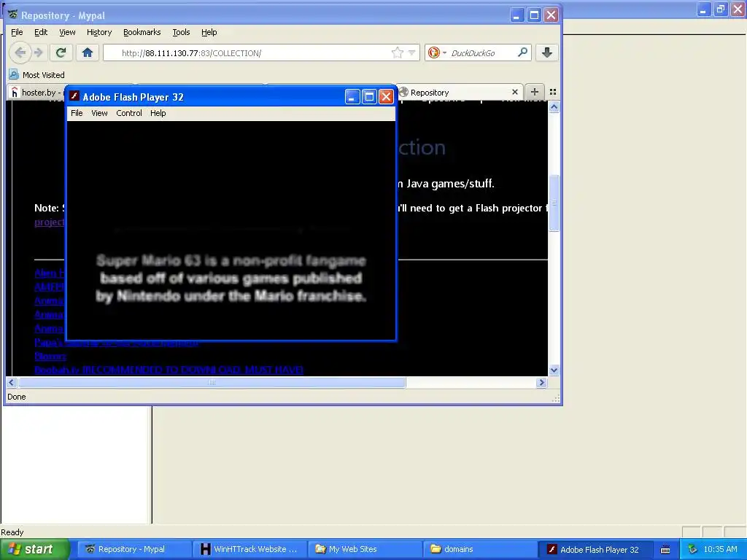Open Mypal View menu
Screen dimensions: 747x560
[67, 32]
